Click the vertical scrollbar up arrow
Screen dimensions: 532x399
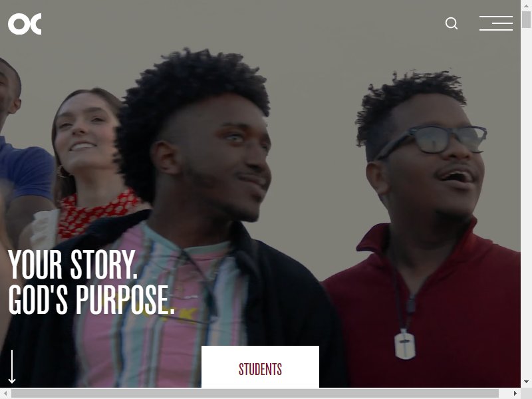point(526,5)
